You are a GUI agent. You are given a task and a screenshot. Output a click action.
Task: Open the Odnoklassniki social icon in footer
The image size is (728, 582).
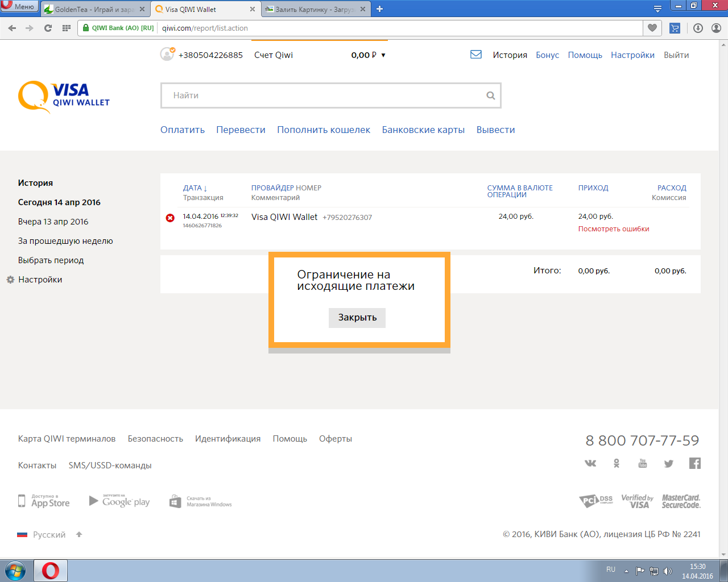click(x=617, y=463)
